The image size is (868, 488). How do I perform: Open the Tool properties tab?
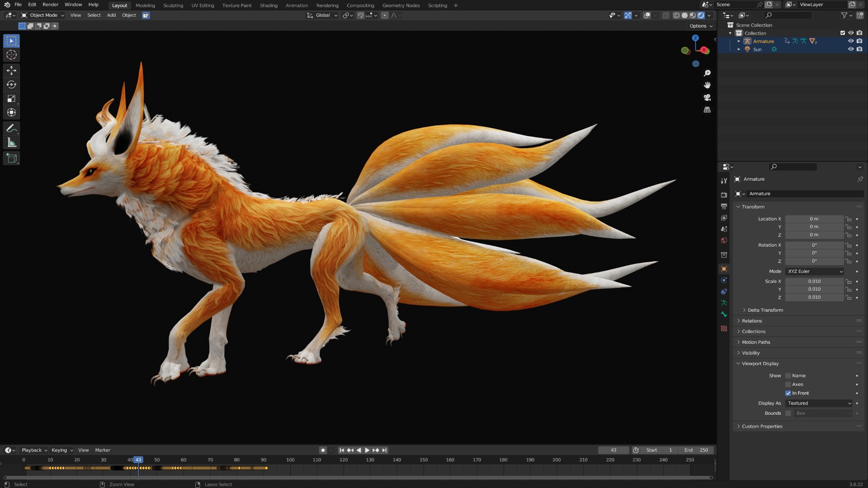pyautogui.click(x=724, y=181)
